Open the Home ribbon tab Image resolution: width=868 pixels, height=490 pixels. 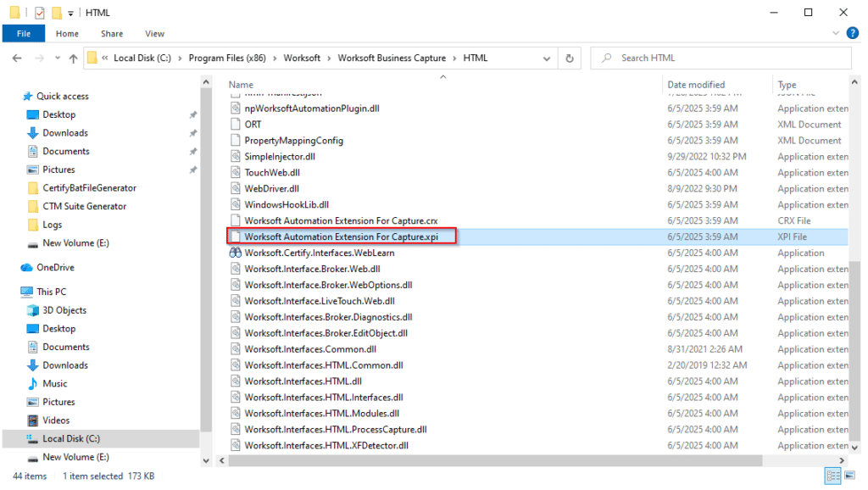(67, 34)
